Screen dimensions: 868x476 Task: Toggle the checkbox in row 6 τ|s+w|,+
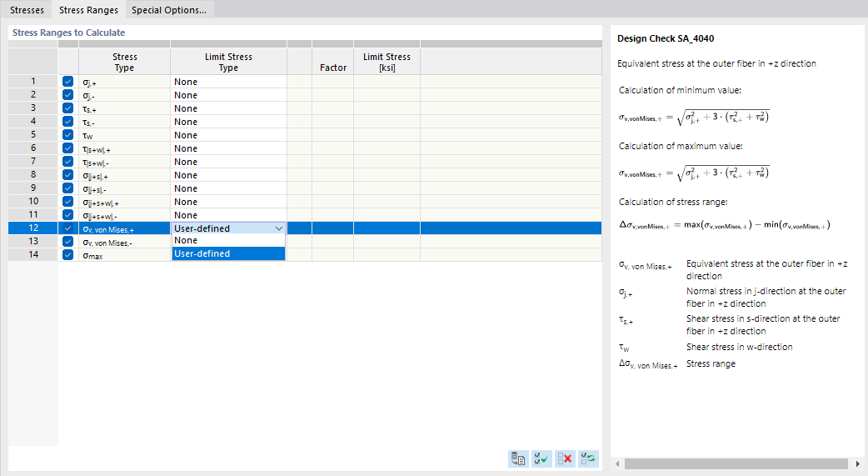click(67, 148)
